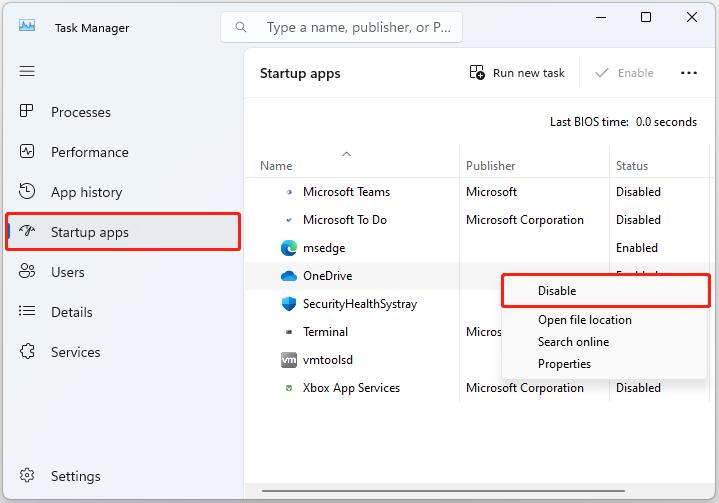Go to the Performance section
The image size is (719, 503).
click(x=89, y=152)
